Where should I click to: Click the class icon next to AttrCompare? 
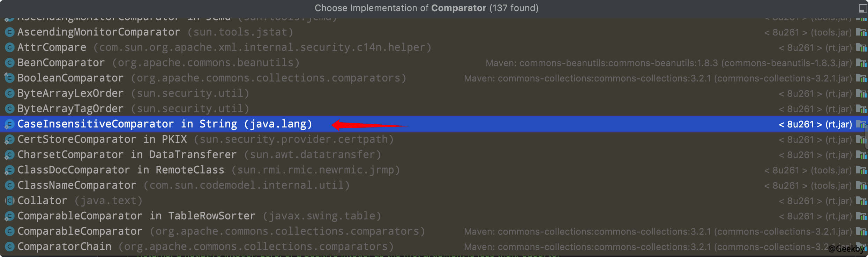click(x=9, y=47)
